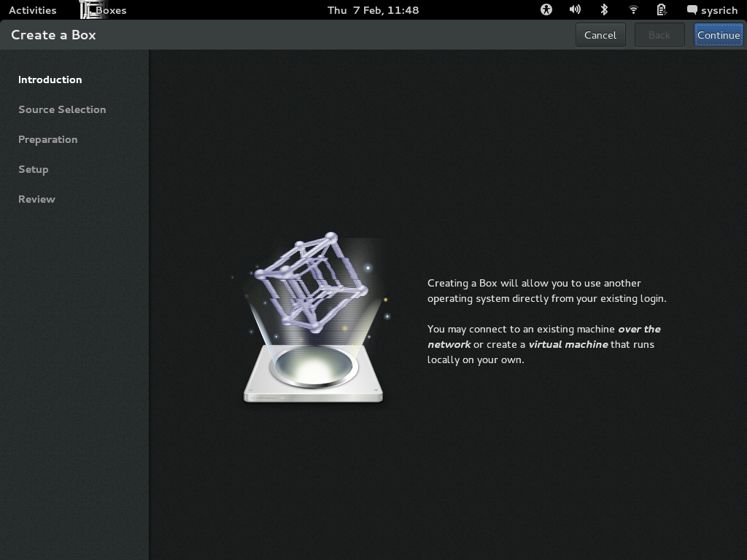Cancel the Create a Box wizard
Image resolution: width=747 pixels, height=560 pixels.
click(x=600, y=35)
